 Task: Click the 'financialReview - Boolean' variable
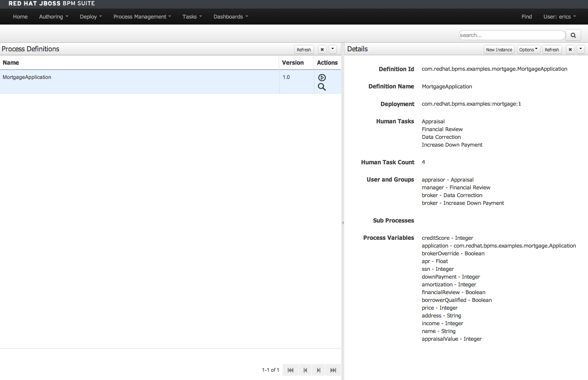click(x=453, y=292)
